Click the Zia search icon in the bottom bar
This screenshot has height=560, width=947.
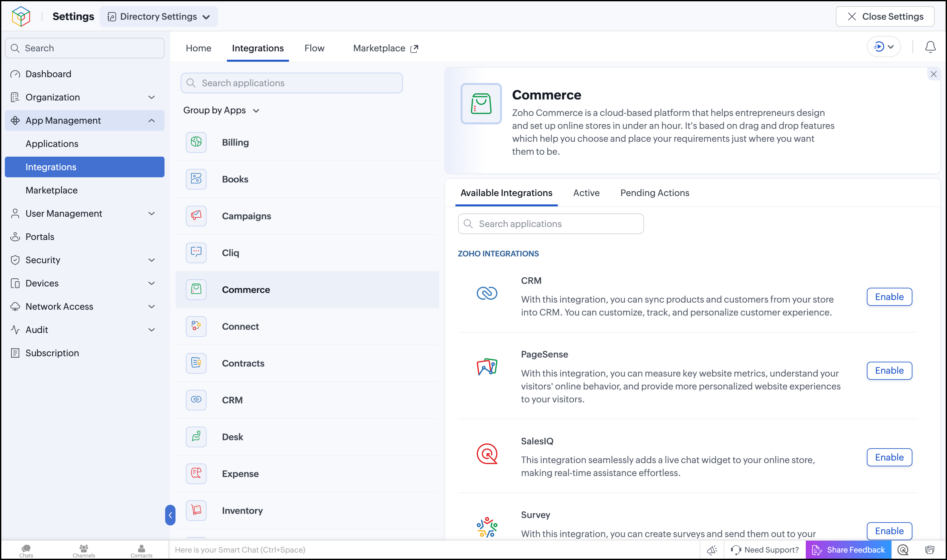903,550
